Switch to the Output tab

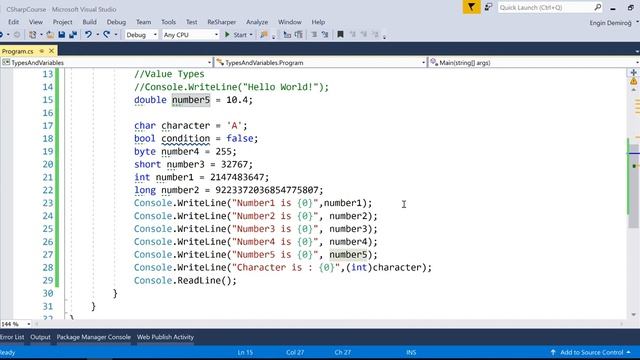40,337
